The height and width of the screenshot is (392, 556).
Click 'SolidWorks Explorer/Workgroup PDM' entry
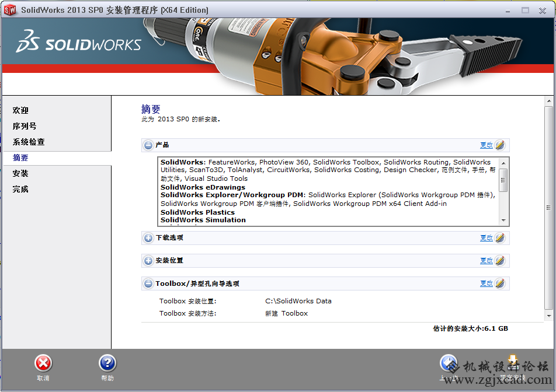232,195
